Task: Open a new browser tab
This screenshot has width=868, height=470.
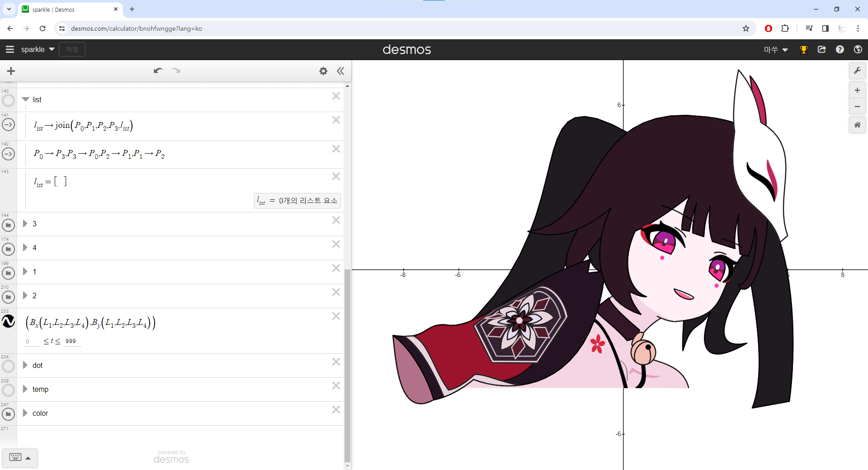Action: [x=132, y=9]
